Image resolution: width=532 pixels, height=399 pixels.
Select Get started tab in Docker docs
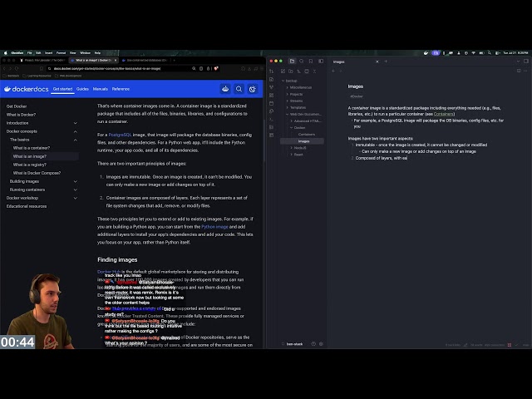point(63,89)
